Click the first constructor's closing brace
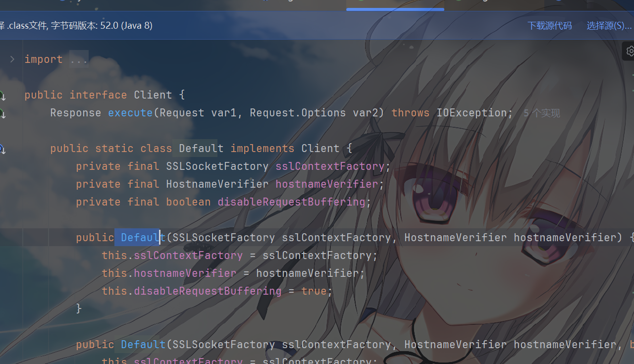Viewport: 634px width, 364px height. coord(79,309)
